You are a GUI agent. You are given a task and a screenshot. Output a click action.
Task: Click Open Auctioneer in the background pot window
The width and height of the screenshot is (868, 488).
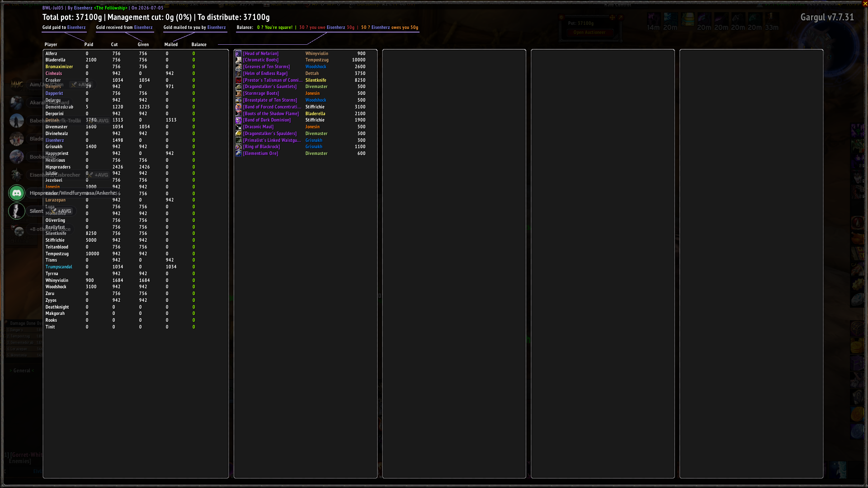[x=589, y=33]
